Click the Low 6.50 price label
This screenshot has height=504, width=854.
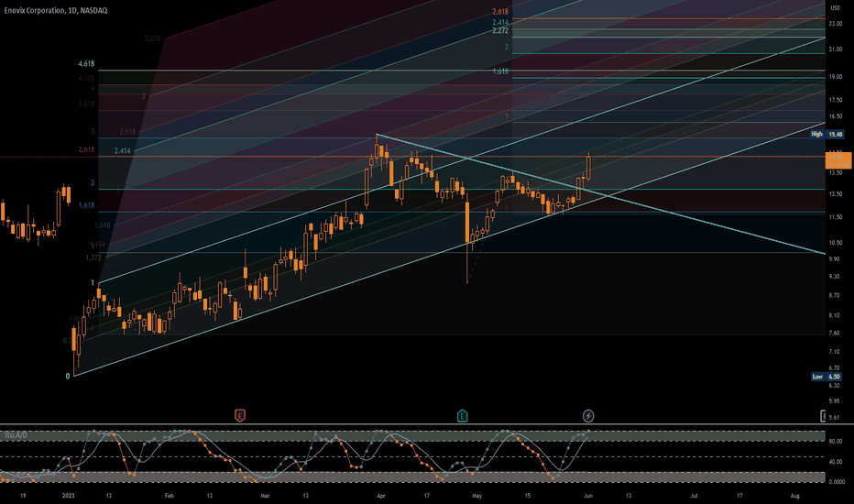[x=827, y=377]
